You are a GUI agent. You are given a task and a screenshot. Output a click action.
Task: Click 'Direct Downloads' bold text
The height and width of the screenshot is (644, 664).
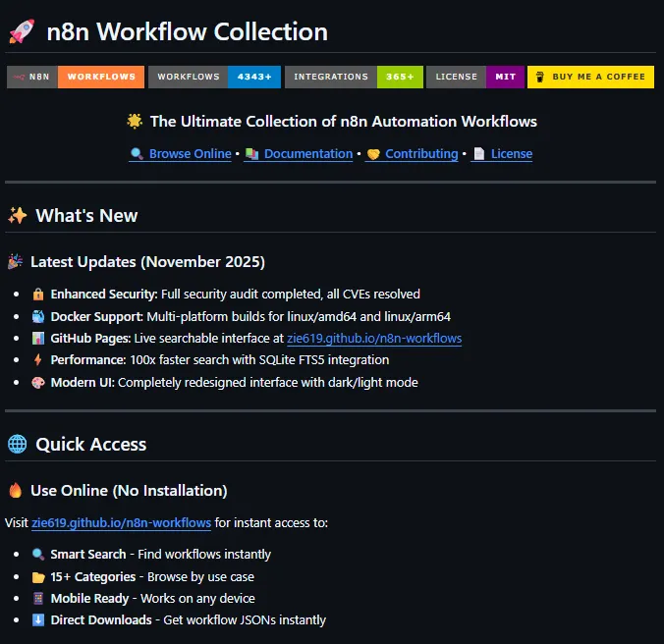click(101, 619)
